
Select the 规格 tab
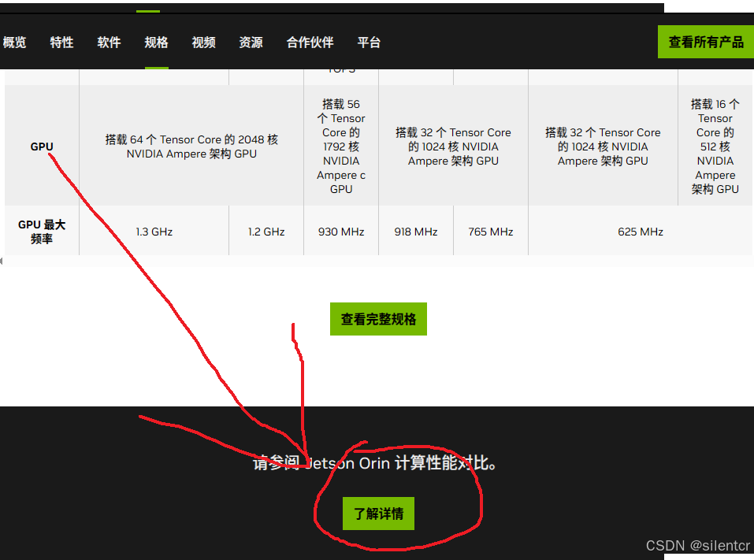pyautogui.click(x=156, y=43)
